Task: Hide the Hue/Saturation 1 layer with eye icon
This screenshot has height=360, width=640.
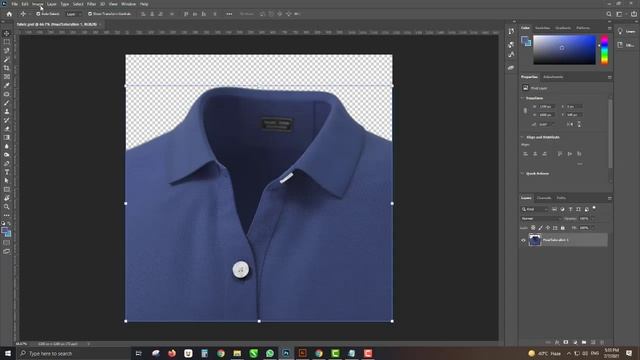Action: (x=523, y=240)
